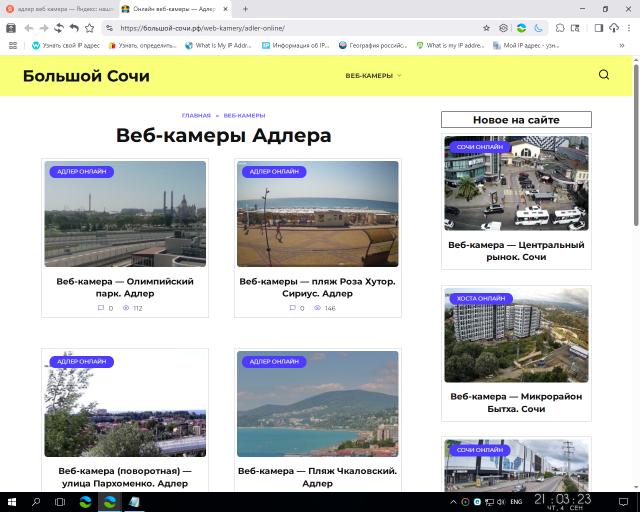Click 'АДЛЕР ОНЛАЙН' tag on Олимпийский парк card
640x512 pixels.
(82, 171)
